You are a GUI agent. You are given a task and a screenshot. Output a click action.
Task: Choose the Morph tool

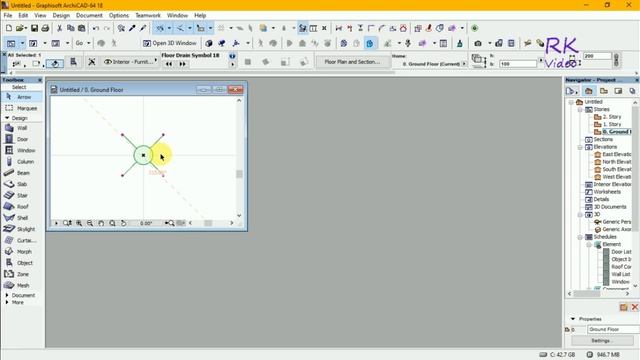pos(22,251)
